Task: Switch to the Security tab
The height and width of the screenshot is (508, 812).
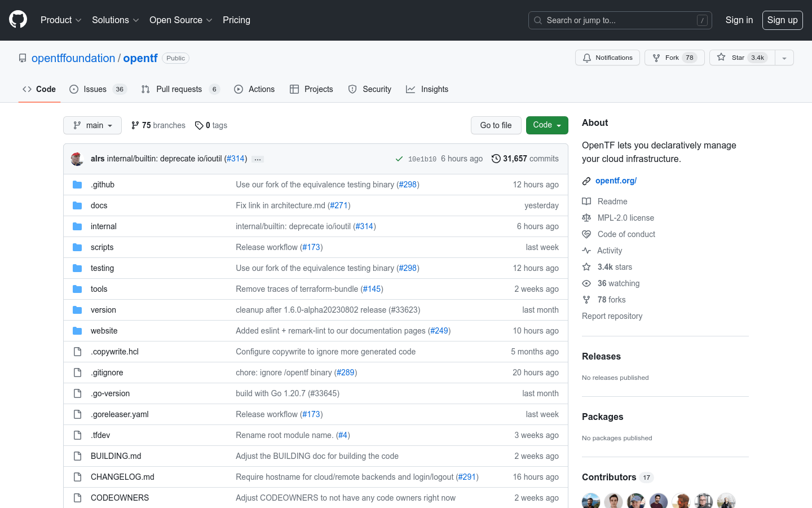Action: pos(370,89)
